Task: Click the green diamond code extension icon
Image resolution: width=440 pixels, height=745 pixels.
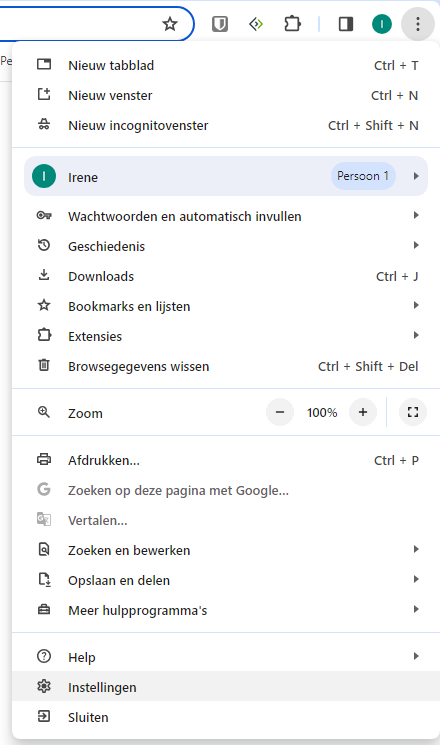Action: click(256, 24)
